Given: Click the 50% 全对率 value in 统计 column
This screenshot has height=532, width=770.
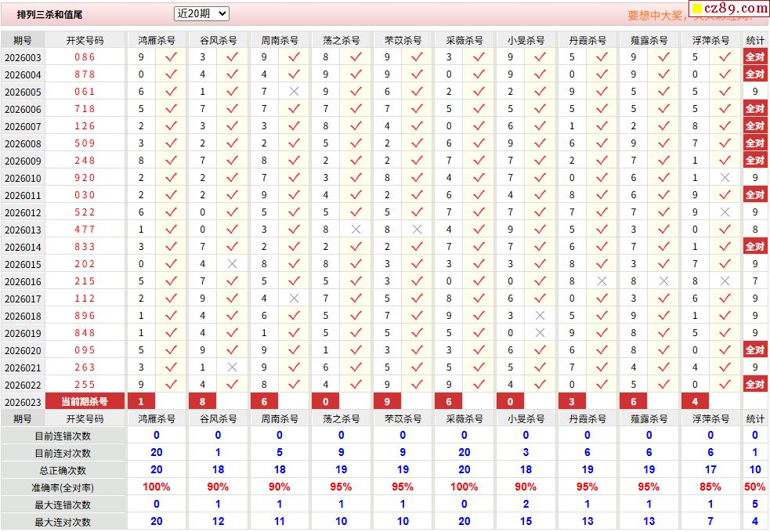Looking at the screenshot, I should click(x=755, y=487).
